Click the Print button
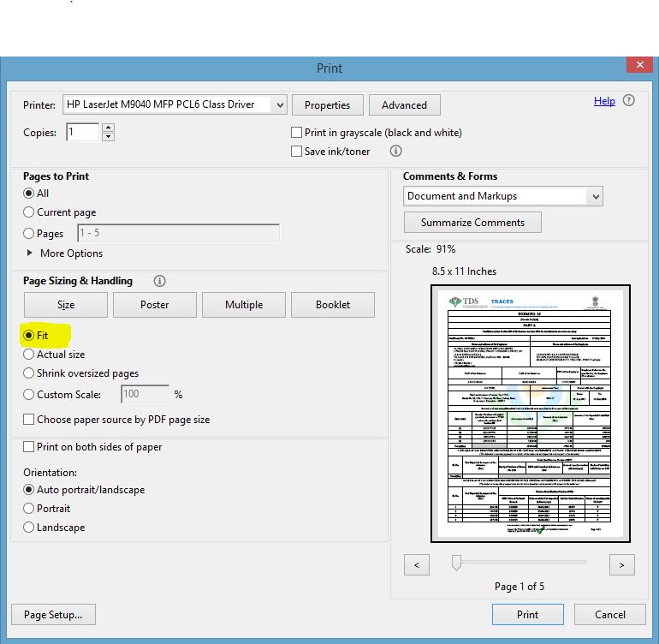The width and height of the screenshot is (659, 644). click(x=528, y=615)
